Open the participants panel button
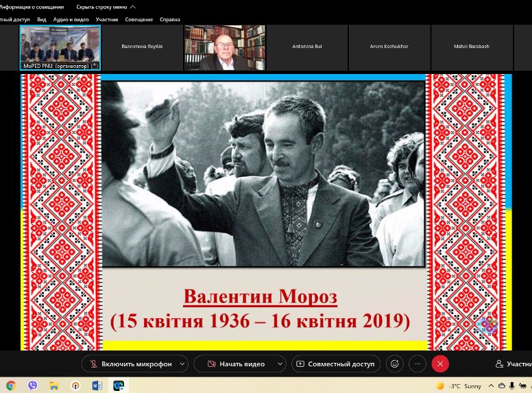Viewport: 532px width, 393px height. 513,364
